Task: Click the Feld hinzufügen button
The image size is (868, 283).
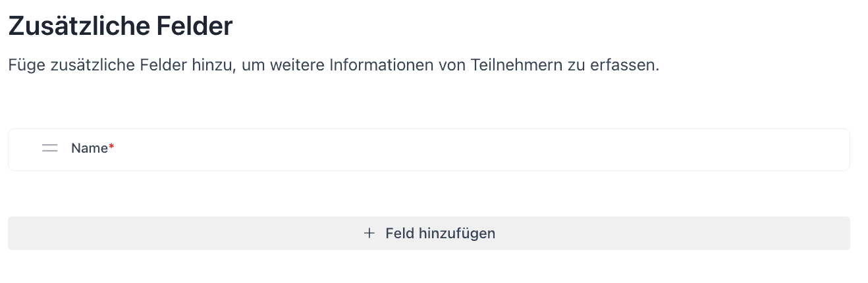Action: 429,233
